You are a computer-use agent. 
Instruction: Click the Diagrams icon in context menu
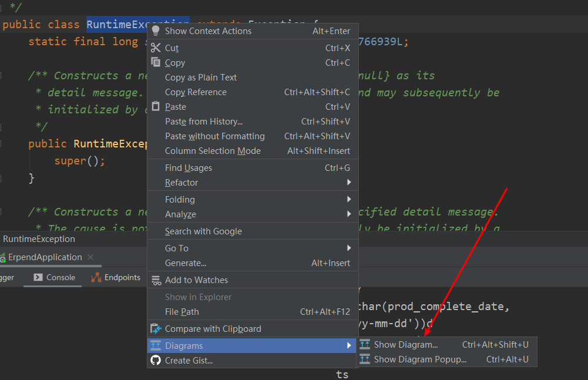[x=156, y=345]
